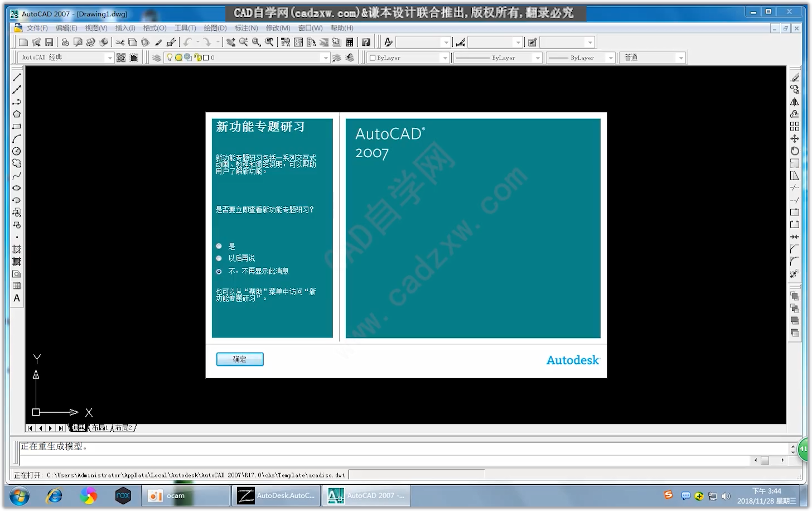
Task: Open the '普通' plot style dropdown
Action: pyautogui.click(x=681, y=57)
